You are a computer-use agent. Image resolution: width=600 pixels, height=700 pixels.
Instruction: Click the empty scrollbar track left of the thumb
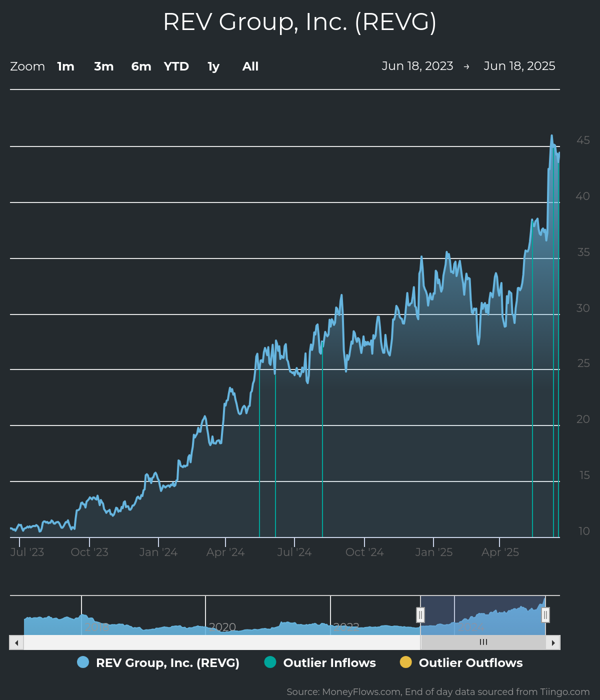(222, 642)
